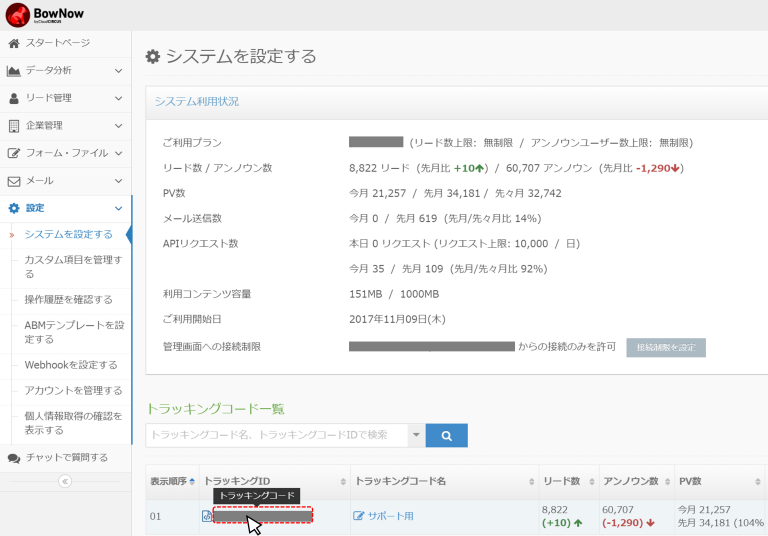The width and height of the screenshot is (768, 536).
Task: Focus the トラッキングコード名 search field
Action: point(277,435)
